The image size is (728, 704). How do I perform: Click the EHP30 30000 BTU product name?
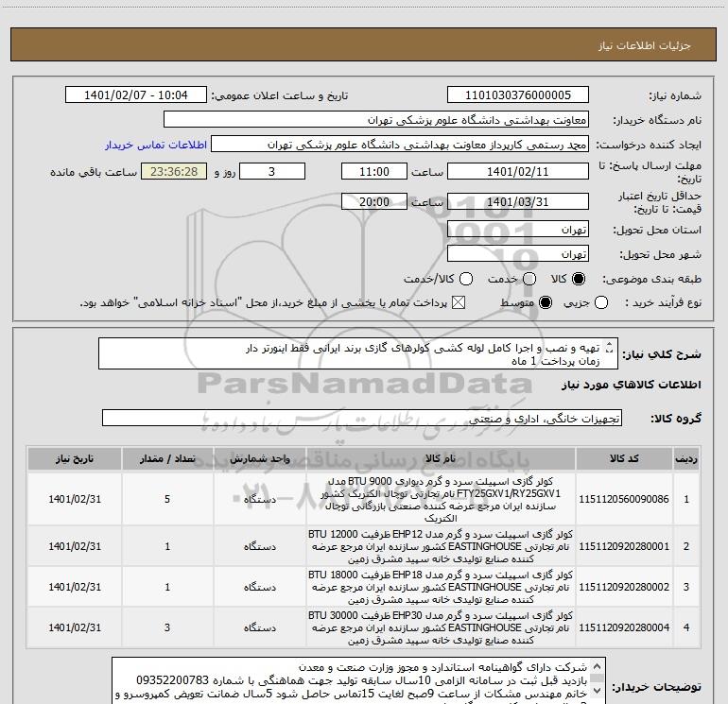pyautogui.click(x=441, y=627)
